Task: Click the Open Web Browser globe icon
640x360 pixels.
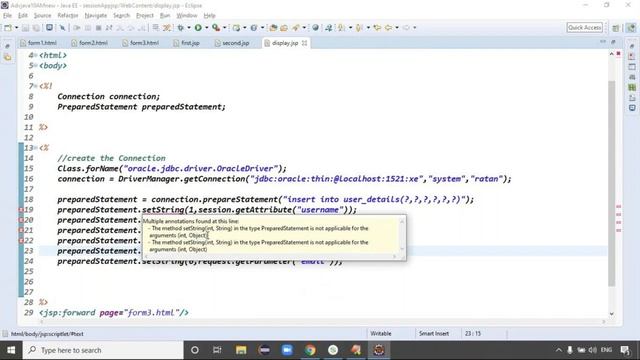Action: [x=316, y=28]
